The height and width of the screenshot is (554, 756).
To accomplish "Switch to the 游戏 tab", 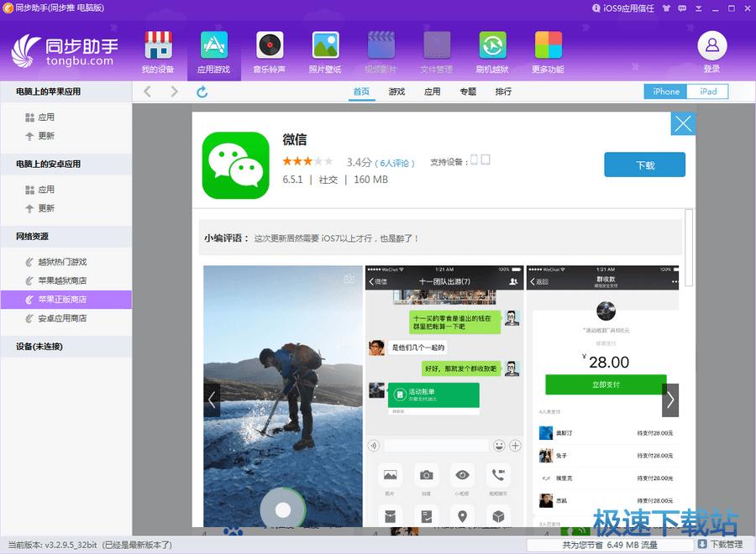I will (x=396, y=91).
